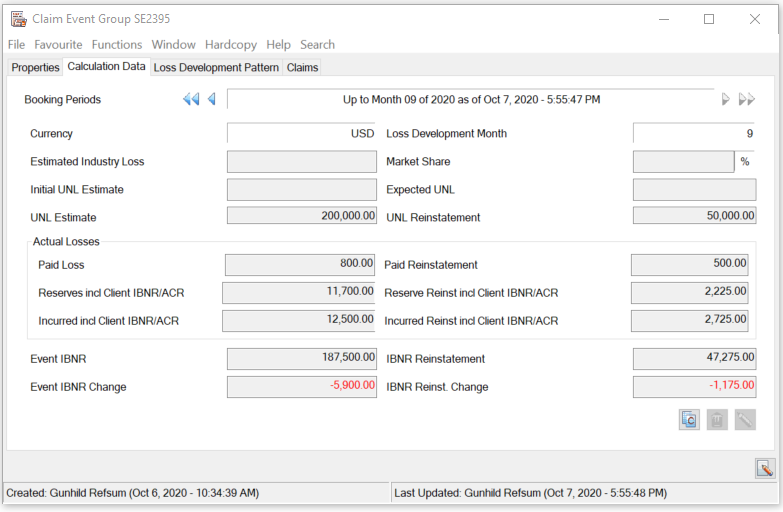Open the Functions menu
This screenshot has height=512, width=783.
117,45
